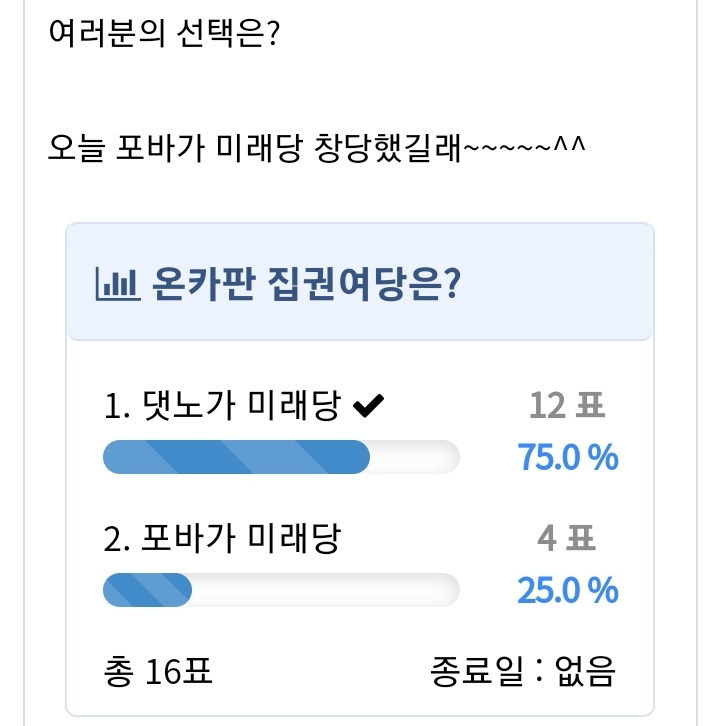Click the 25.0 % percentage text
The image size is (720, 726).
[567, 590]
